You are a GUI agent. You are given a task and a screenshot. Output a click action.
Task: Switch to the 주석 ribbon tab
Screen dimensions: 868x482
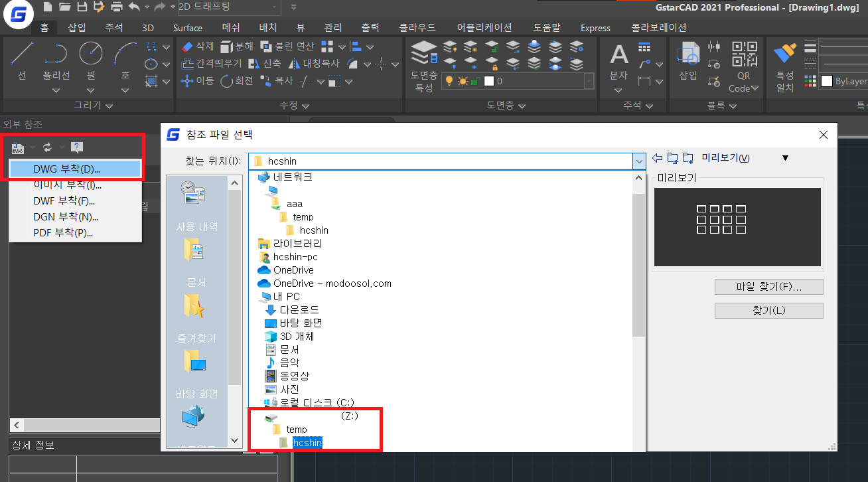(114, 28)
